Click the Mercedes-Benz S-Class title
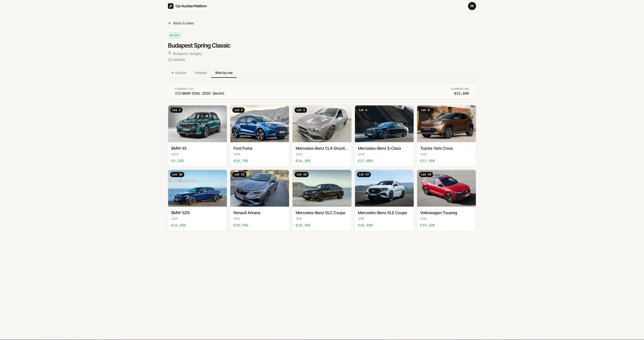Screen dimensions: 644x340 [379, 148]
